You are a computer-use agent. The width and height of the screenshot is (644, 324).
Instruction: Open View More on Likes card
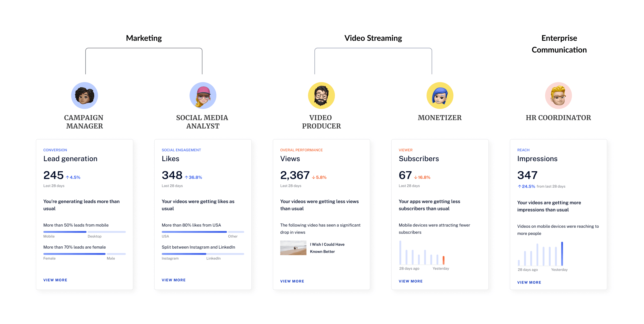[x=174, y=280]
